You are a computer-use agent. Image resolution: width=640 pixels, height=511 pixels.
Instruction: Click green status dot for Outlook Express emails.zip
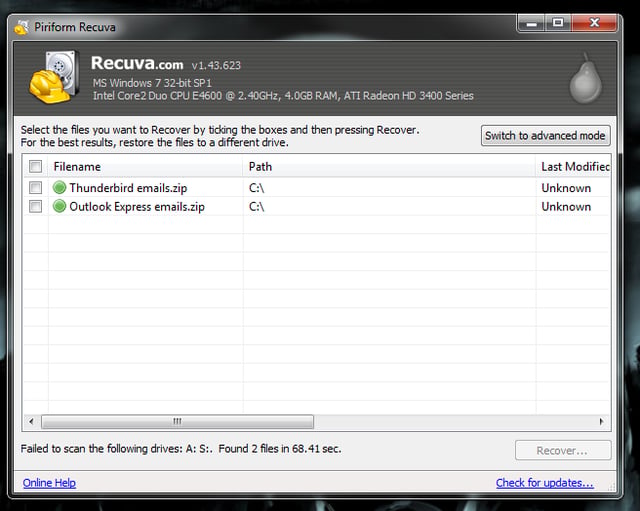tap(59, 206)
